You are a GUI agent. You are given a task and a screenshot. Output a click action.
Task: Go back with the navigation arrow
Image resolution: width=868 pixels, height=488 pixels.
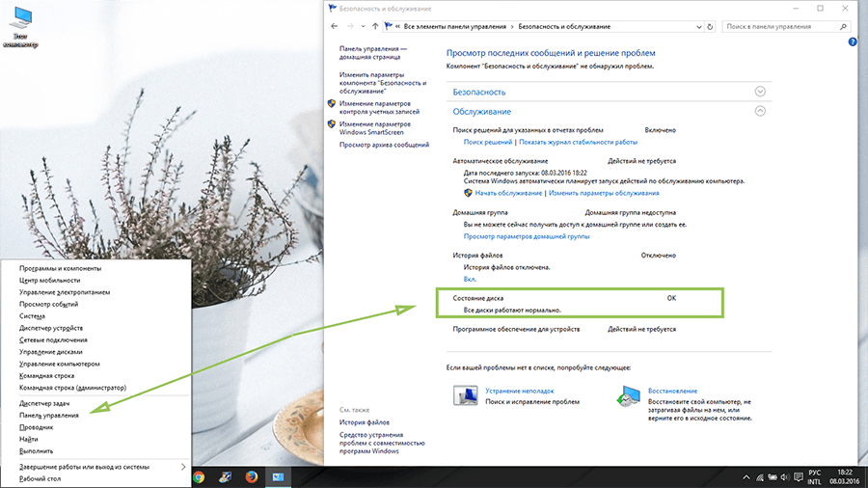tap(335, 27)
